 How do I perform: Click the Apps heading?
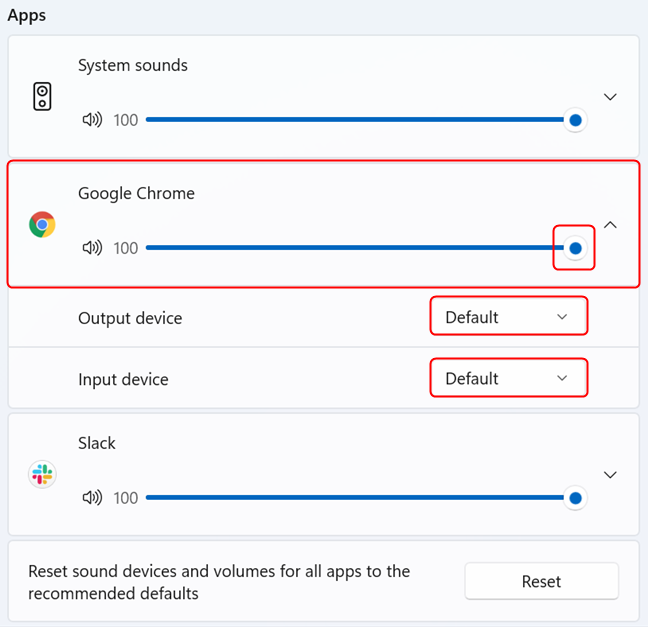coord(27,16)
